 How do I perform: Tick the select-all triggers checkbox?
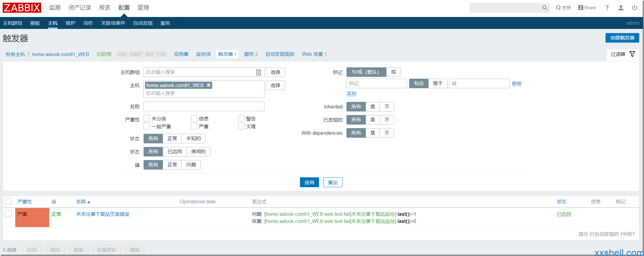point(9,201)
